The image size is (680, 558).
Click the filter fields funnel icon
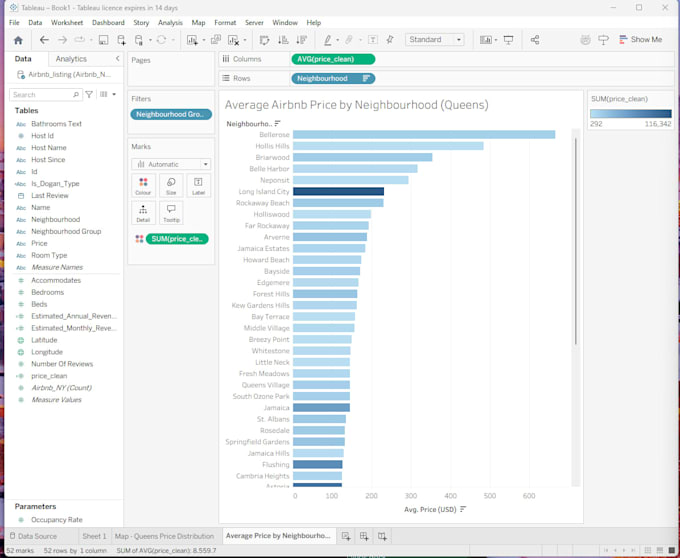[x=89, y=95]
